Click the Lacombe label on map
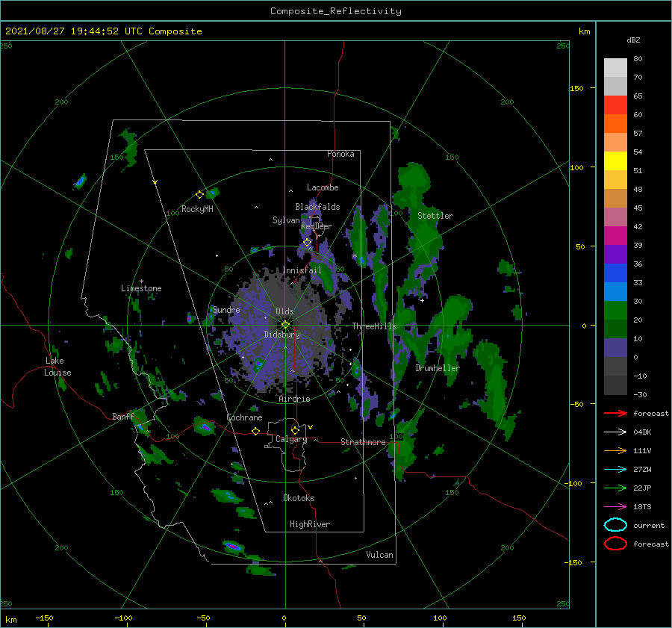This screenshot has height=628, width=672. coord(323,187)
